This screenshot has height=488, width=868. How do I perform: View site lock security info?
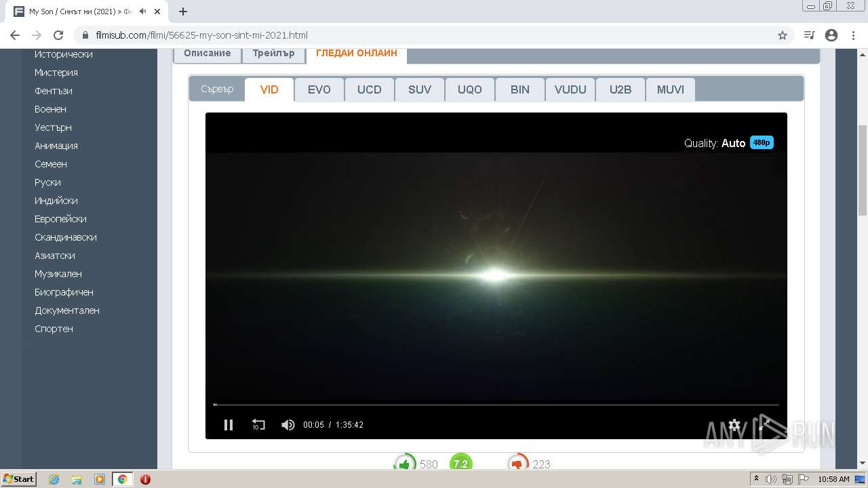coord(85,35)
